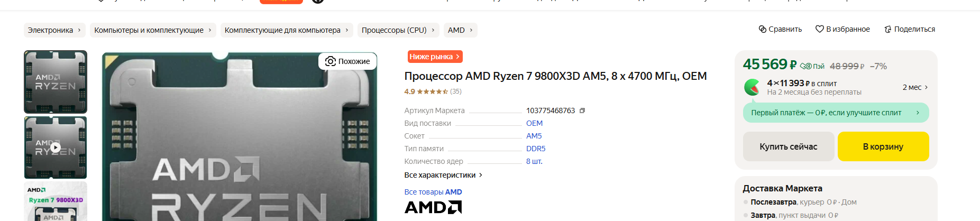Expand the 2 мес split term selector
This screenshot has width=980, height=221.
915,87
